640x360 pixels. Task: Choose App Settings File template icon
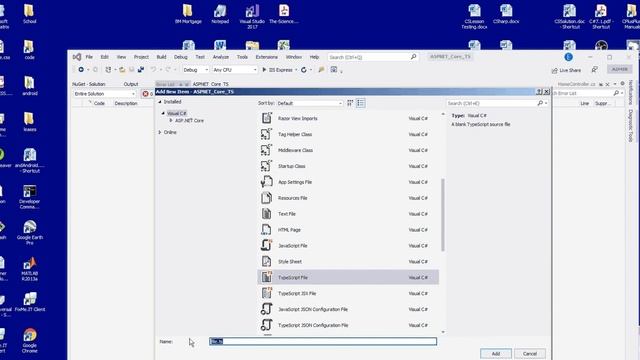(x=267, y=182)
